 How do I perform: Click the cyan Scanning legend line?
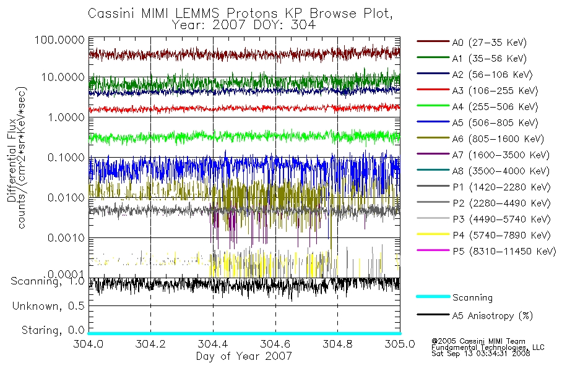pyautogui.click(x=433, y=296)
